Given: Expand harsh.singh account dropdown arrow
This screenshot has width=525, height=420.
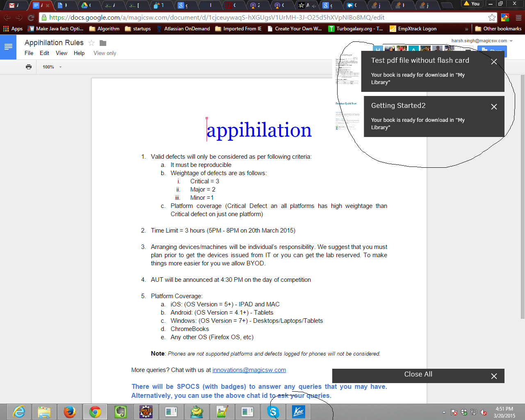Looking at the screenshot, I should pos(511,41).
